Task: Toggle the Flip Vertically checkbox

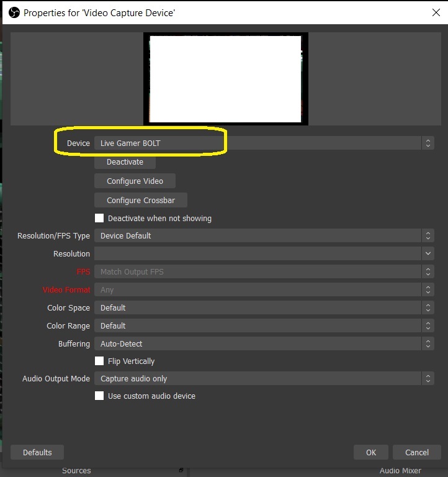Action: pos(99,361)
